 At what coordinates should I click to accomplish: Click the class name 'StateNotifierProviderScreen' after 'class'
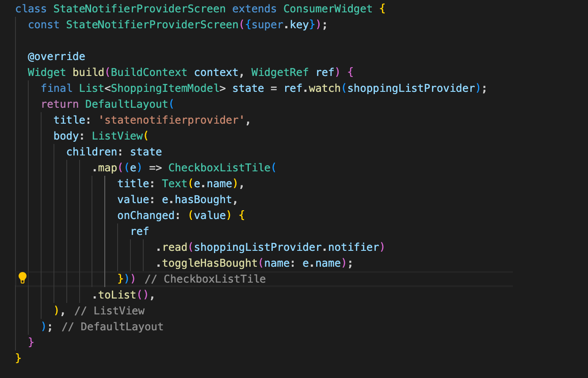pyautogui.click(x=139, y=9)
